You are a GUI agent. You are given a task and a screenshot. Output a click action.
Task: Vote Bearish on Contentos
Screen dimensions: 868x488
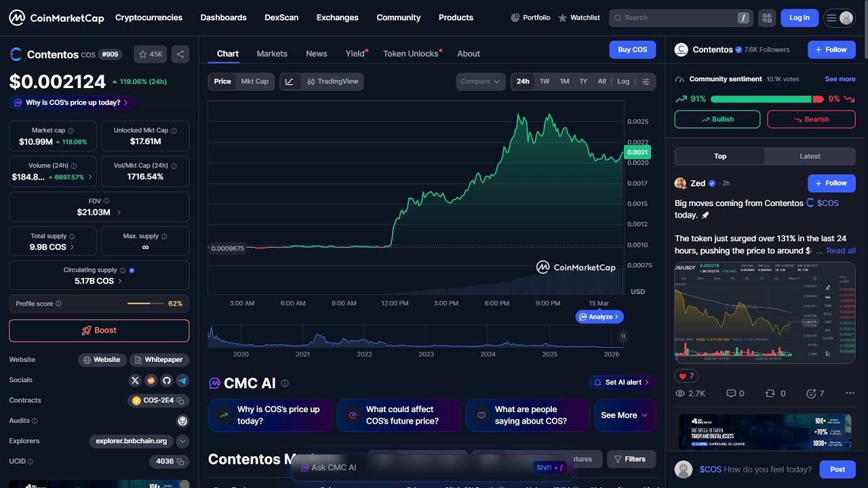pyautogui.click(x=811, y=119)
